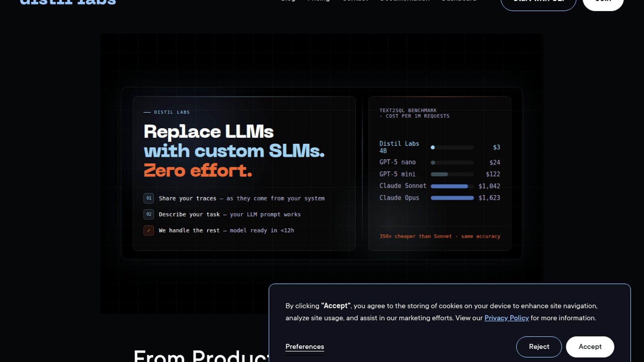The width and height of the screenshot is (644, 362).
Task: Click the Claude Sonnet cost bar
Action: tap(449, 186)
